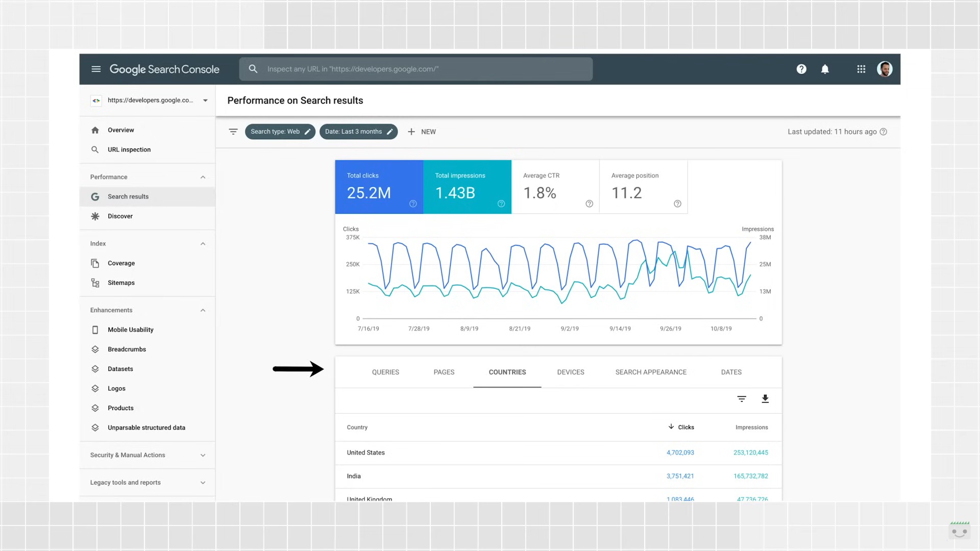Switch to the Pages tab
The image size is (980, 551).
[444, 372]
